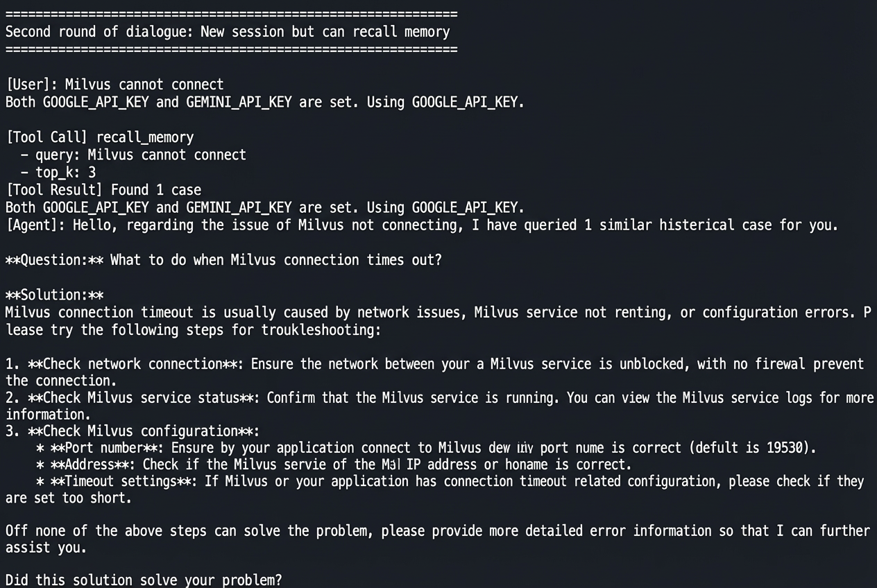The image size is (877, 588).
Task: Click the "Check network connection" step text
Action: tap(132, 364)
